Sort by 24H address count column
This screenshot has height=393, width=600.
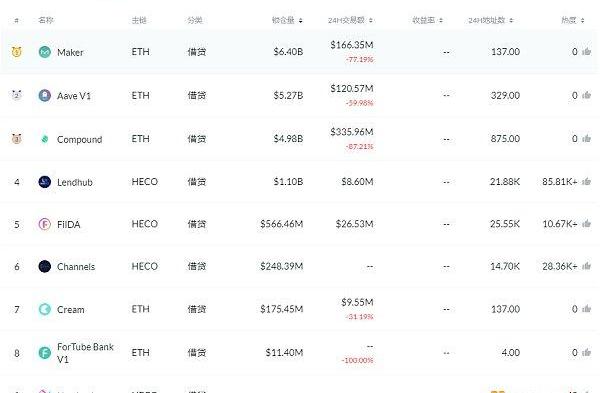pyautogui.click(x=491, y=20)
